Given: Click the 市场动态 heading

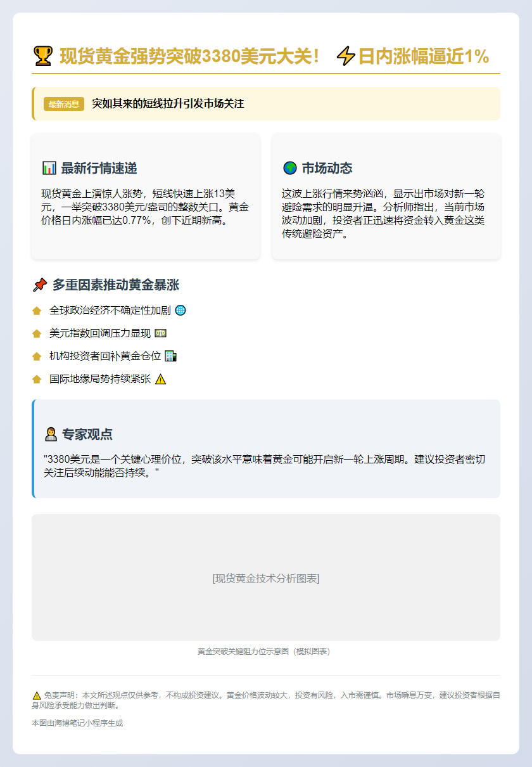Looking at the screenshot, I should coord(327,168).
